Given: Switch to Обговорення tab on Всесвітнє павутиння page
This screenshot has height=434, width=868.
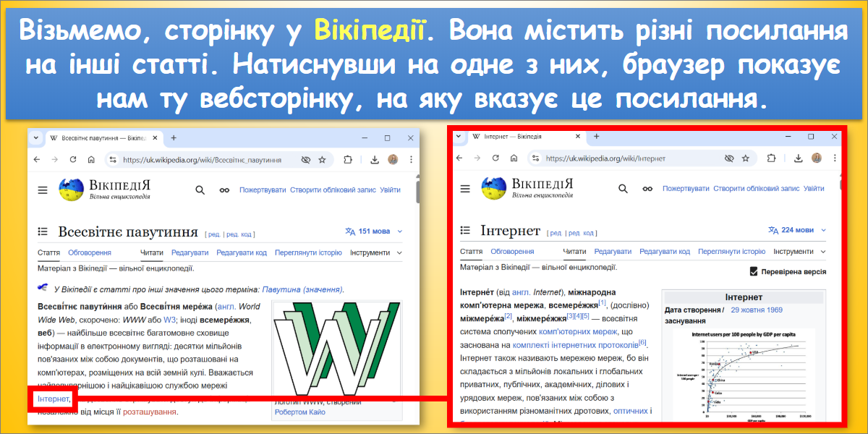Looking at the screenshot, I should (90, 252).
